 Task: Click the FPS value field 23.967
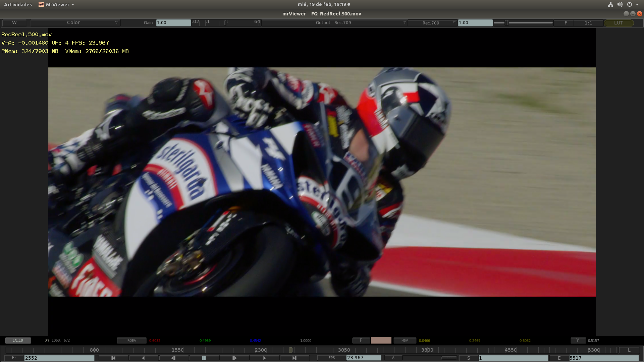click(x=364, y=358)
